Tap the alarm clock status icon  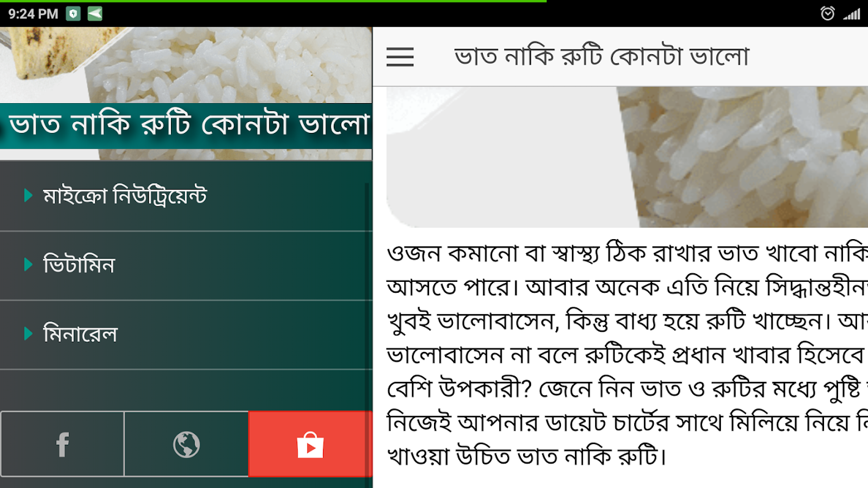(x=828, y=13)
